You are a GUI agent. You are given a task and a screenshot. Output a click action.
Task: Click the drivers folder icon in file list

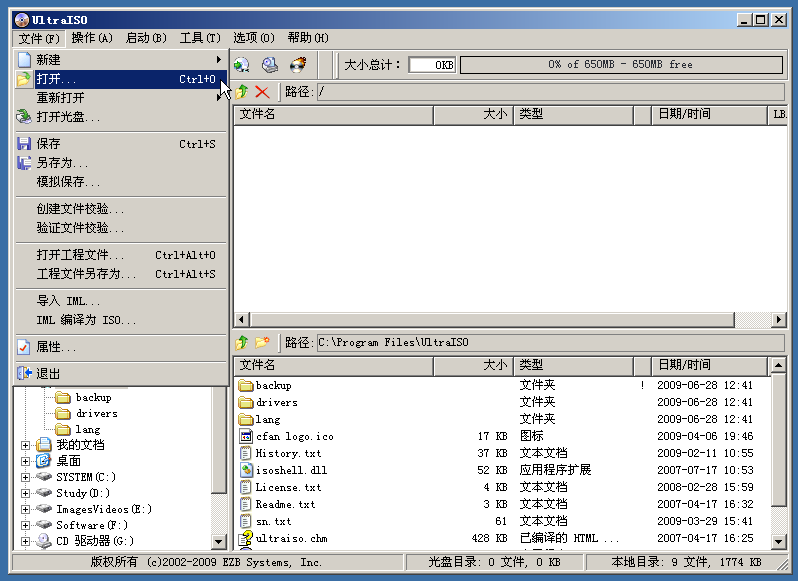pos(246,402)
